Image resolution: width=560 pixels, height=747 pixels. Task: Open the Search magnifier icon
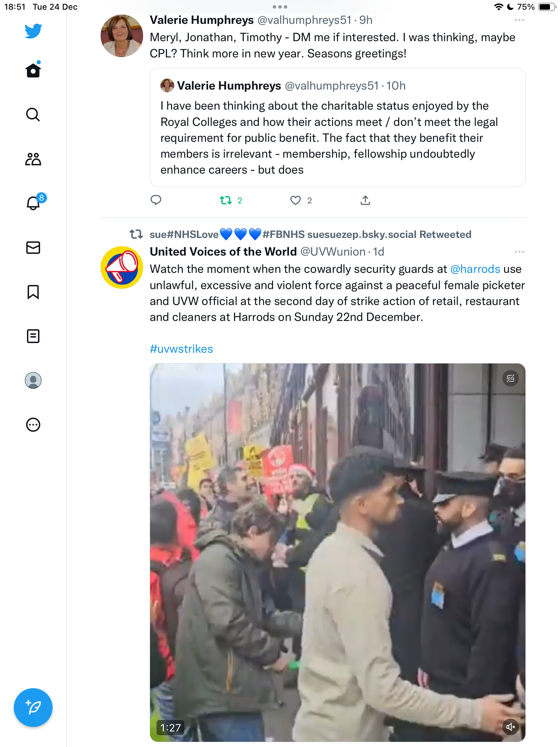[x=33, y=114]
